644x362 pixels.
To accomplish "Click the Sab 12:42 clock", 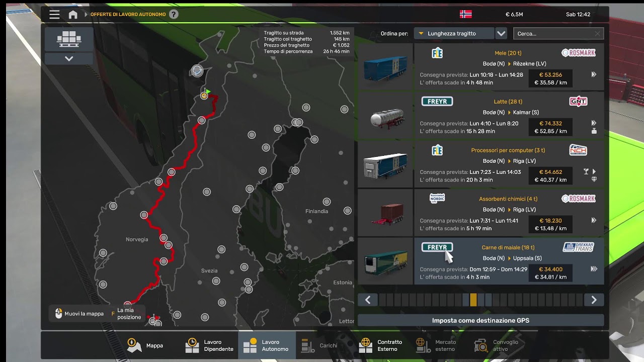I will pyautogui.click(x=578, y=15).
